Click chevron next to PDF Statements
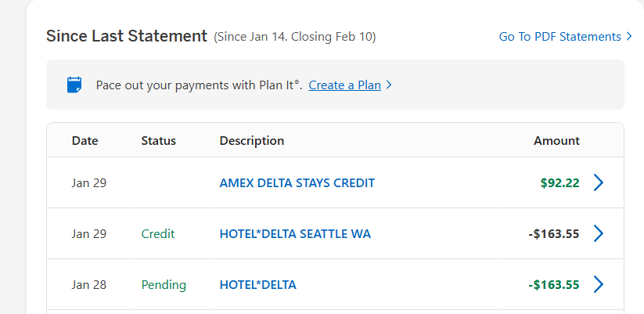The height and width of the screenshot is (314, 644). 629,37
